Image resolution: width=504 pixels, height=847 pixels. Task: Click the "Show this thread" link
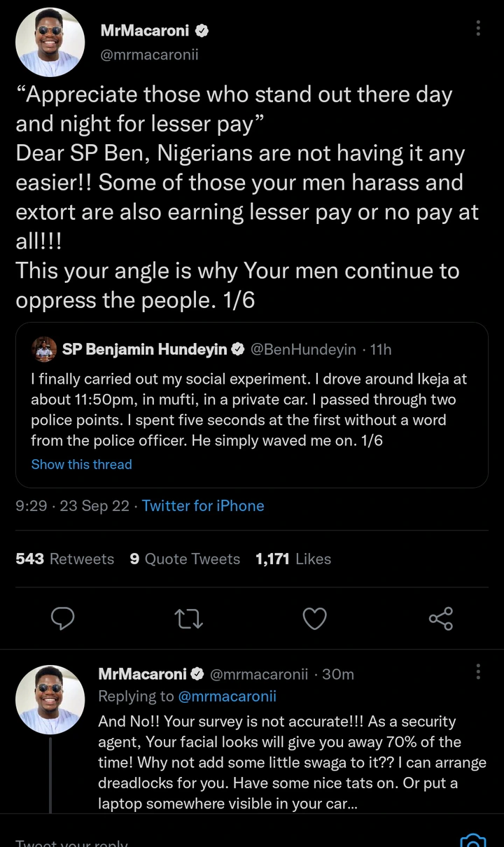click(x=81, y=464)
